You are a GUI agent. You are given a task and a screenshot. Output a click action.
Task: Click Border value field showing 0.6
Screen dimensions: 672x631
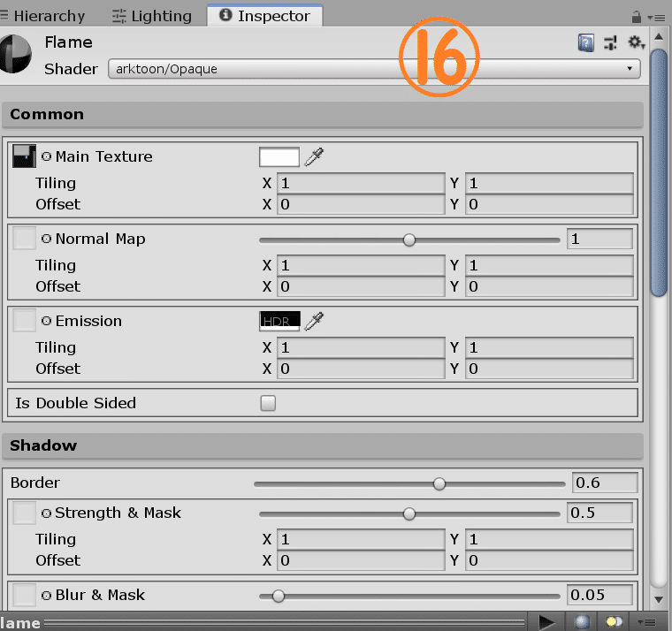click(x=605, y=483)
